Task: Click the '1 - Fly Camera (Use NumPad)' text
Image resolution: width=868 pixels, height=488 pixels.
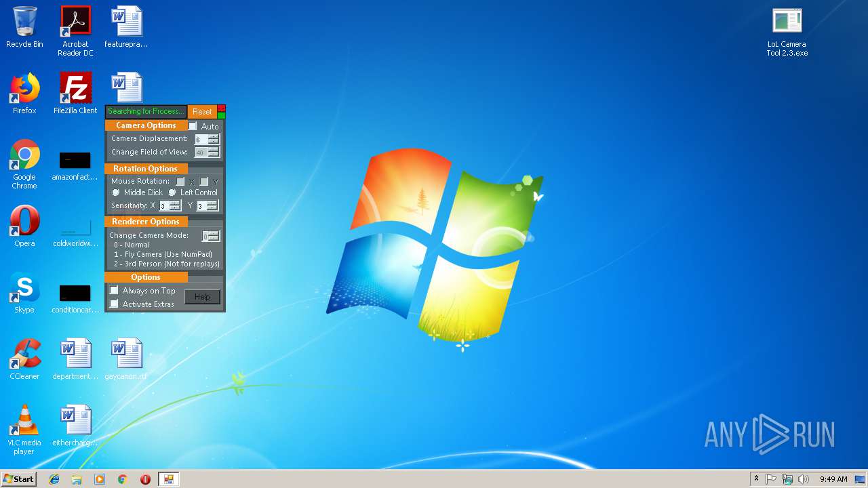Action: point(163,254)
